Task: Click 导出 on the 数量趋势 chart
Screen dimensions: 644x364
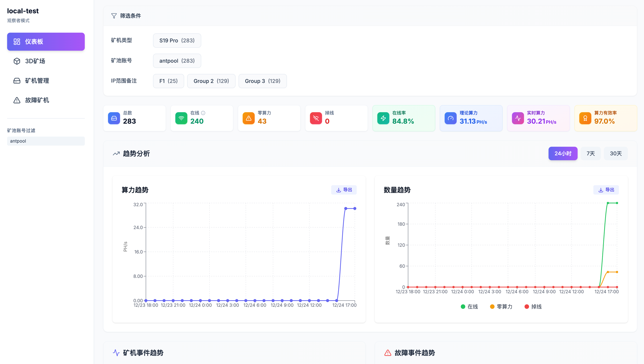Action: coord(606,190)
